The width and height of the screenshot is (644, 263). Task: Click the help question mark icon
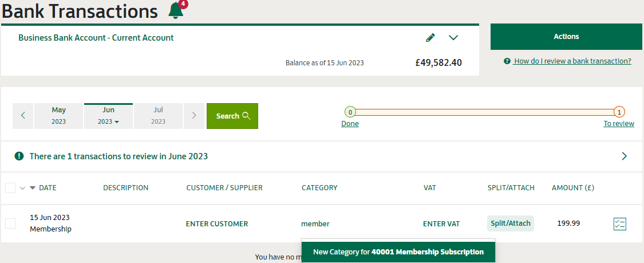click(507, 61)
